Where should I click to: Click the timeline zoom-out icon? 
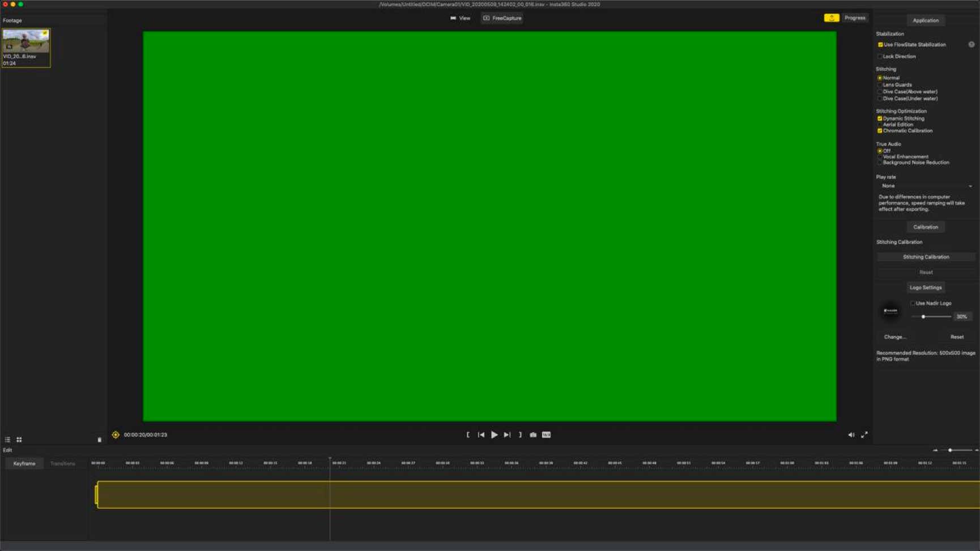[935, 450]
